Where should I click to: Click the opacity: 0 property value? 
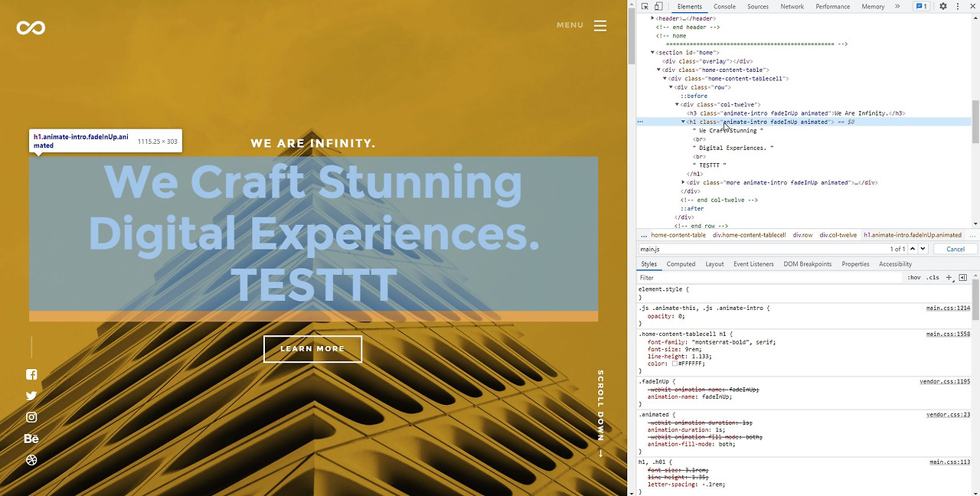[681, 316]
